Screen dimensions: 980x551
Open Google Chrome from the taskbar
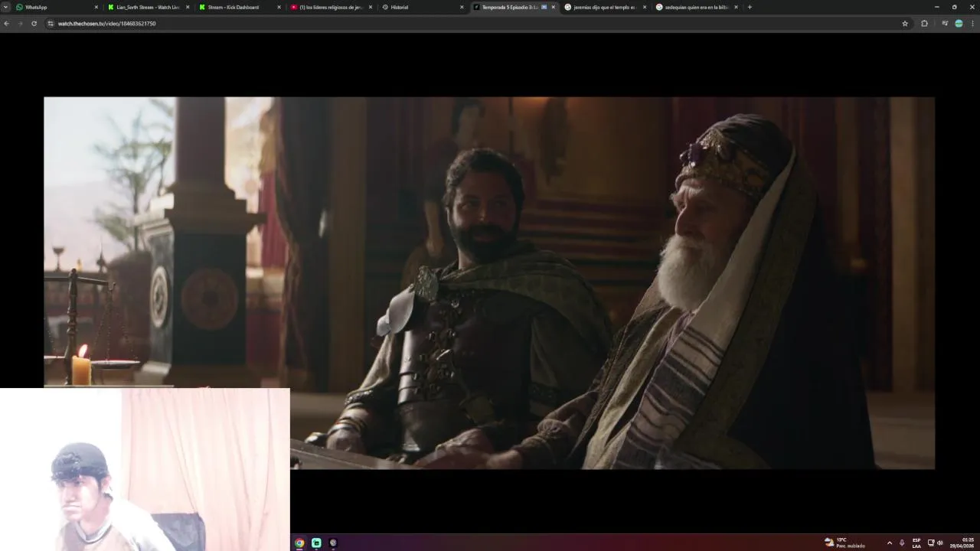299,543
